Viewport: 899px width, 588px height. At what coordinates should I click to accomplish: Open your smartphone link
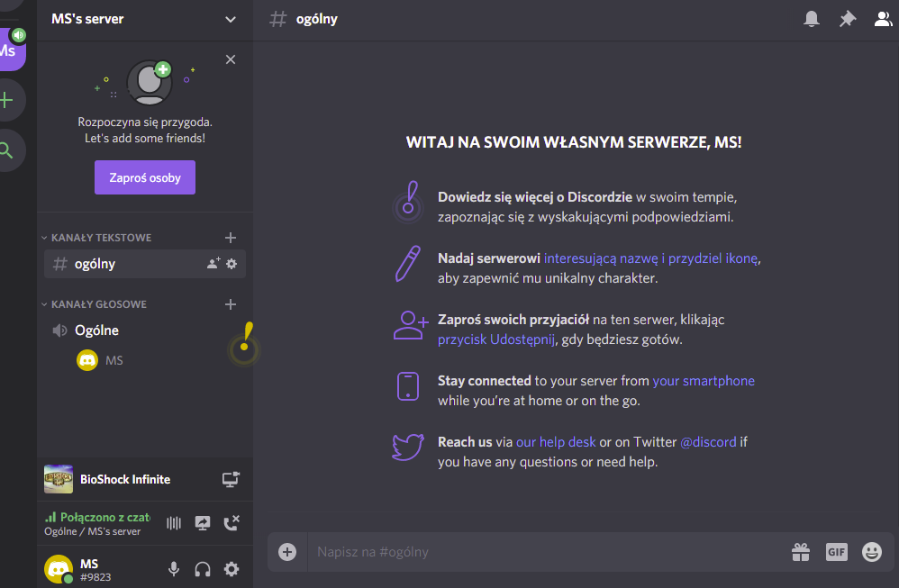[x=704, y=381]
